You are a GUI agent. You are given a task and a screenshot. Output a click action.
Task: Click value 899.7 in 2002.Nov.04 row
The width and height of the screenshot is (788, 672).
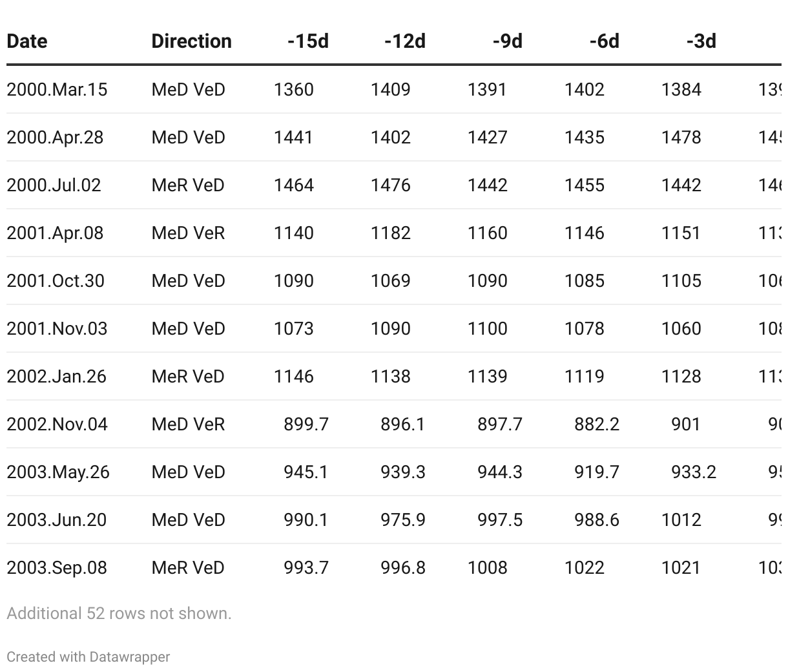tap(306, 424)
